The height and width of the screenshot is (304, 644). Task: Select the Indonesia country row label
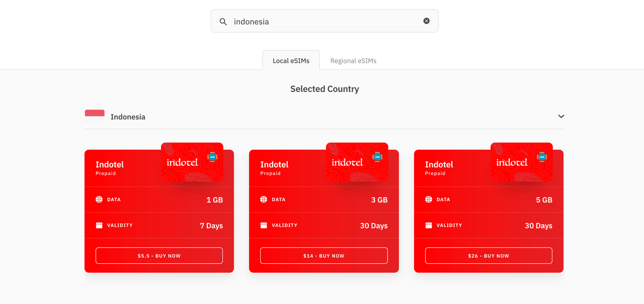(x=128, y=117)
